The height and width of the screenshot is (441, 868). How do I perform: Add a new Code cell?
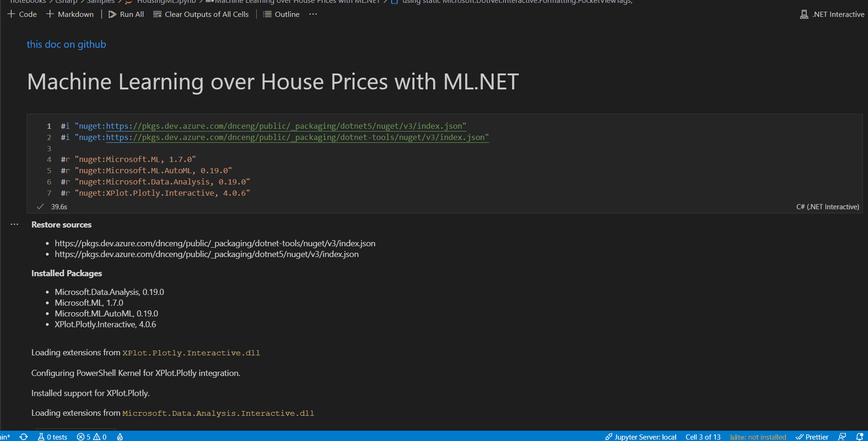tap(22, 14)
